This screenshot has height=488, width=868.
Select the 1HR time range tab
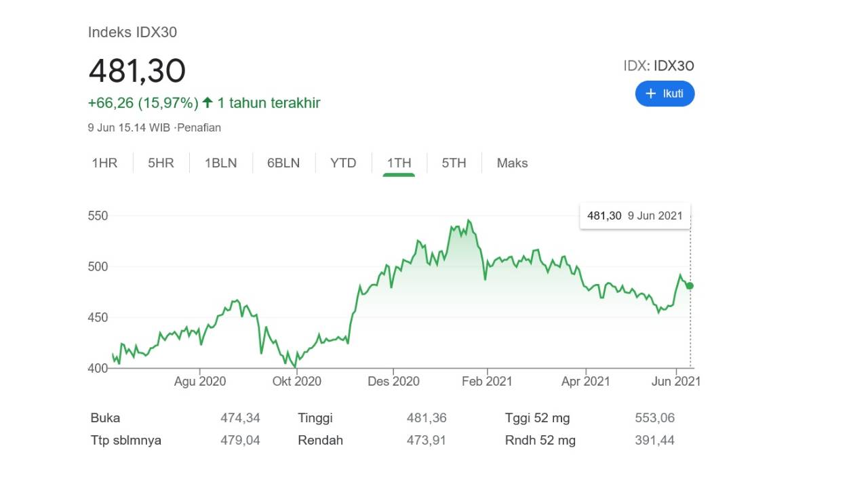pos(104,163)
